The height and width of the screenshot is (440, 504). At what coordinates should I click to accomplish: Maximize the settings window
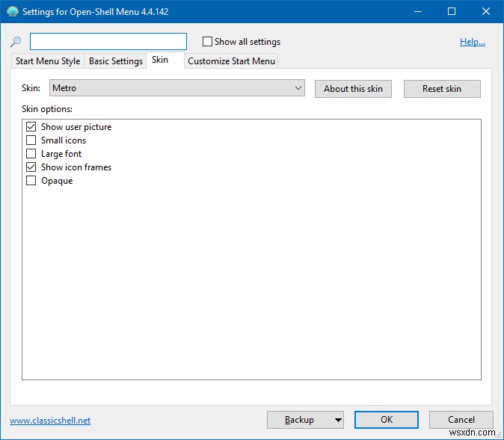click(x=451, y=12)
